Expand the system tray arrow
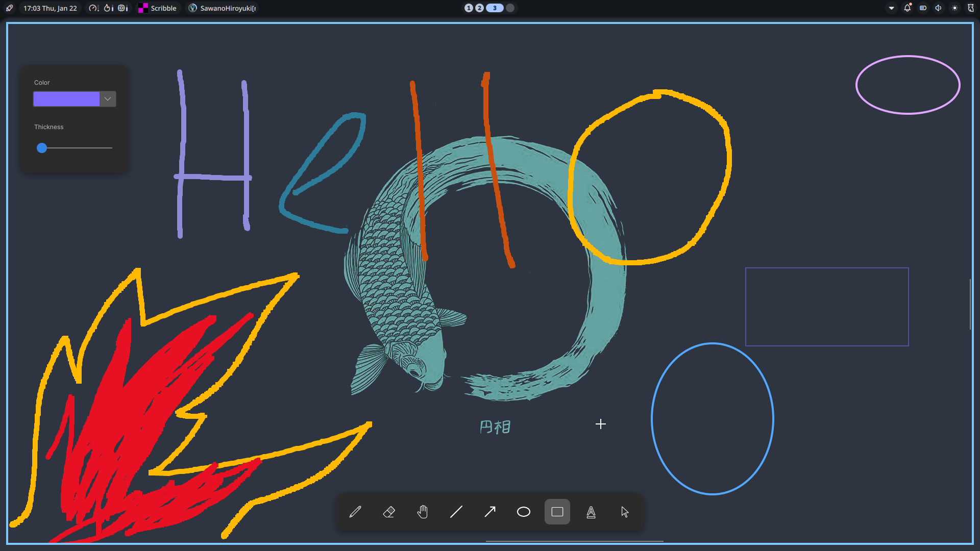Viewport: 980px width, 551px height. click(892, 8)
